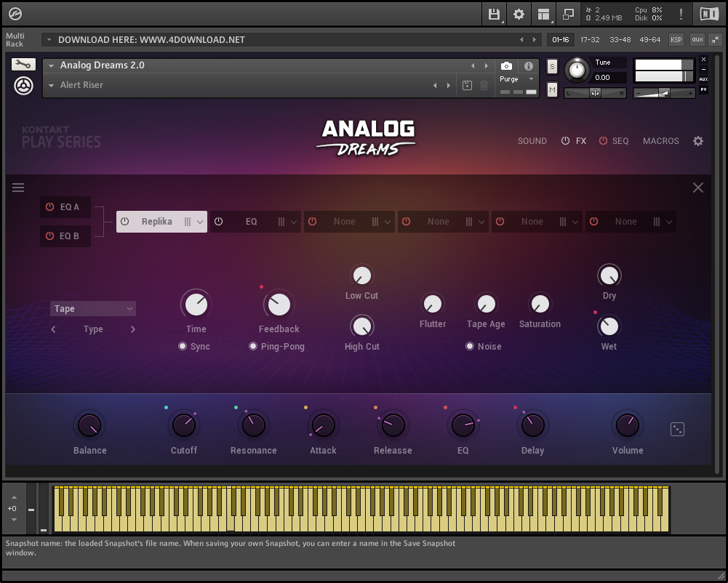Delete snapshot with trash icon
Image resolution: width=728 pixels, height=583 pixels.
pyautogui.click(x=484, y=85)
